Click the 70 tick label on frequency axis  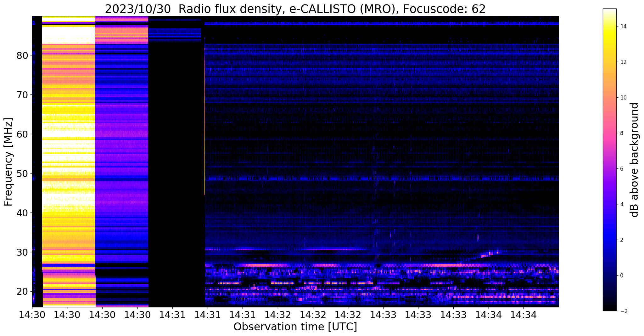point(23,95)
